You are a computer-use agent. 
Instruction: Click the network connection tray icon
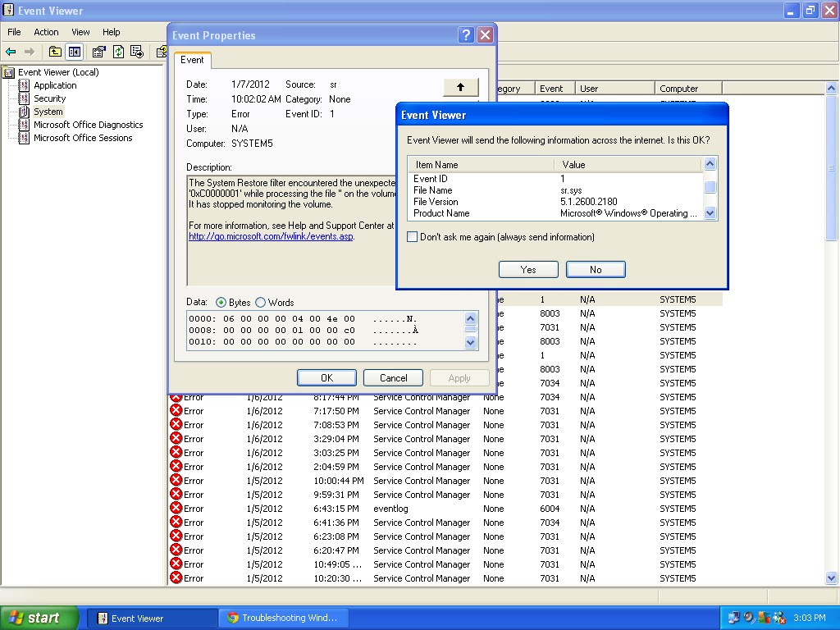(x=734, y=618)
